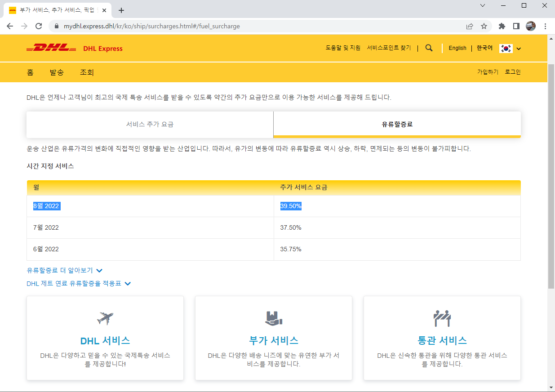
Task: Click the customs barrier icon above 통관 서비스
Action: (x=442, y=319)
